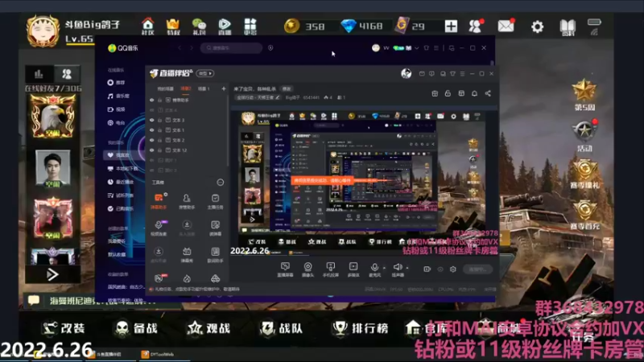Image resolution: width=644 pixels, height=362 pixels.
Task: Unlock the 文本 12 layer lock icon
Action: tap(159, 150)
